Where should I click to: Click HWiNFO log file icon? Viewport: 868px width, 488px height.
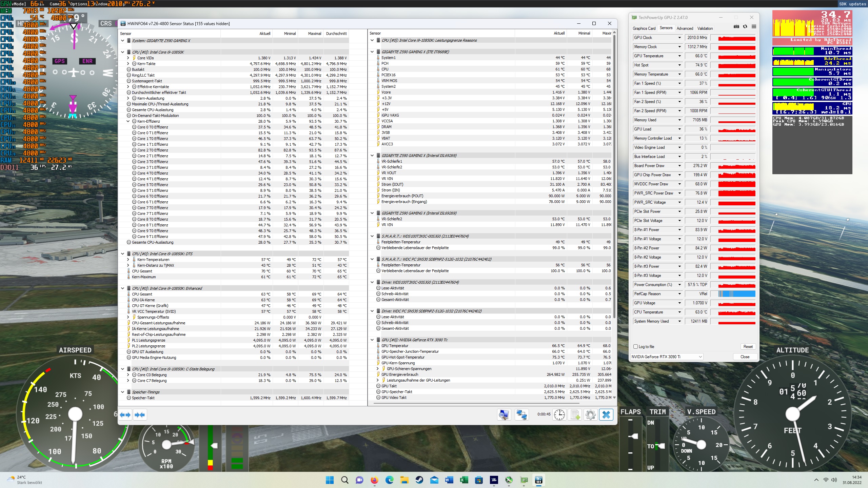[575, 414]
